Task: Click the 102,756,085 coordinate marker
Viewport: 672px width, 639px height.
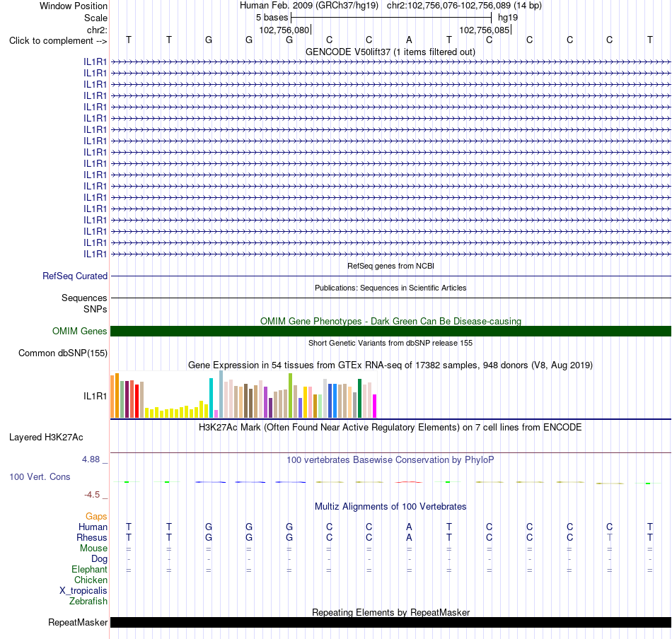Action: coord(485,30)
